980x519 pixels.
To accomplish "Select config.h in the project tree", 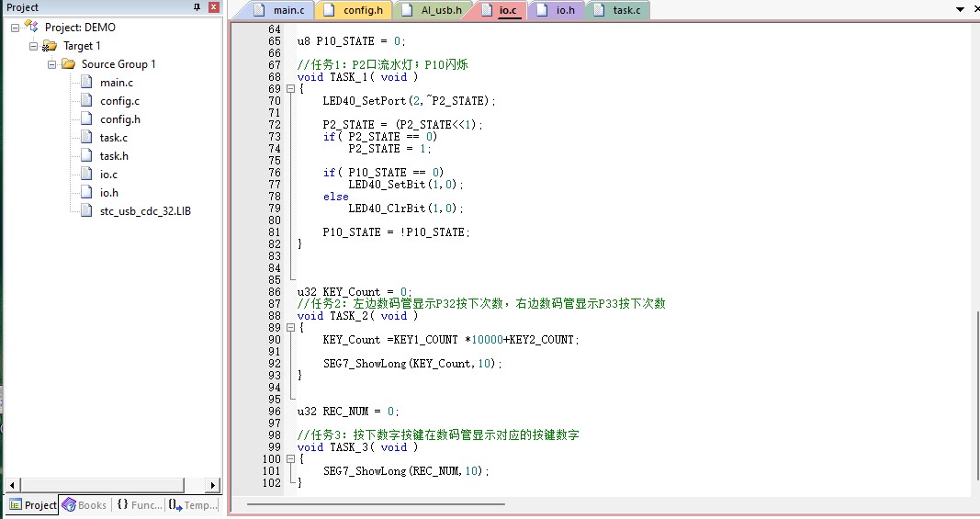I will [x=120, y=119].
